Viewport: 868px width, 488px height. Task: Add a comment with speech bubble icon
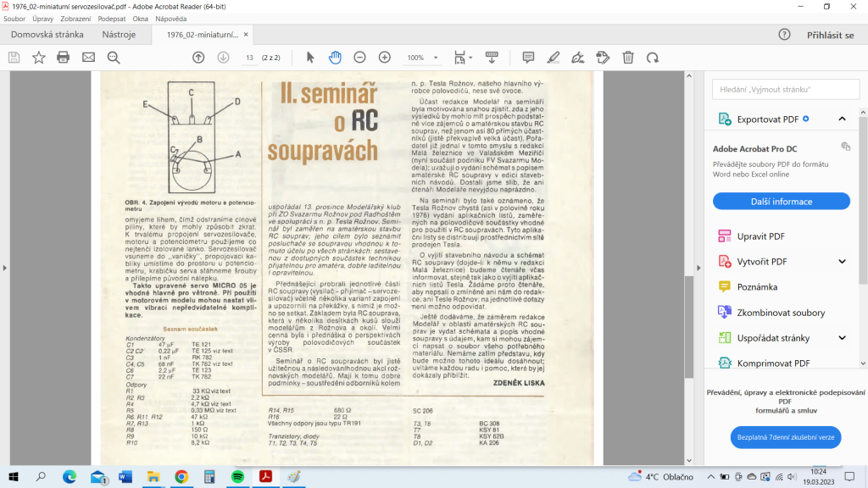[528, 58]
